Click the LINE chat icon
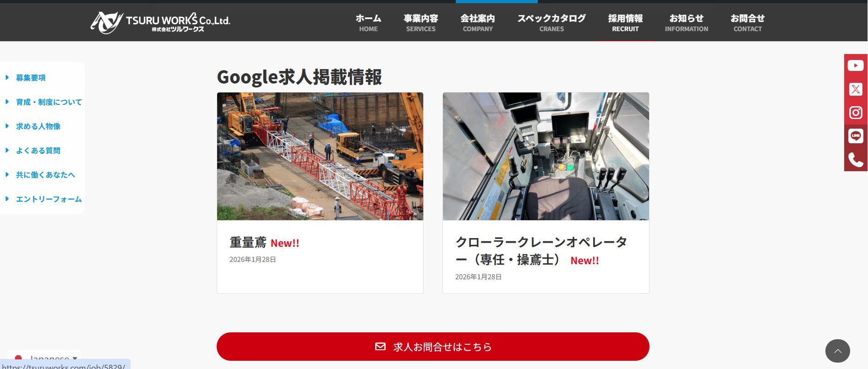 [855, 136]
